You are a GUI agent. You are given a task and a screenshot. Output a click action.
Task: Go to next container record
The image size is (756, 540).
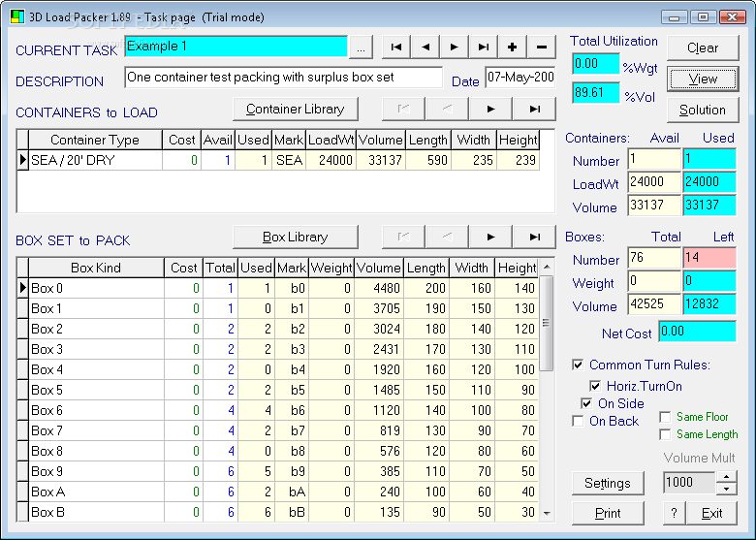coord(490,109)
